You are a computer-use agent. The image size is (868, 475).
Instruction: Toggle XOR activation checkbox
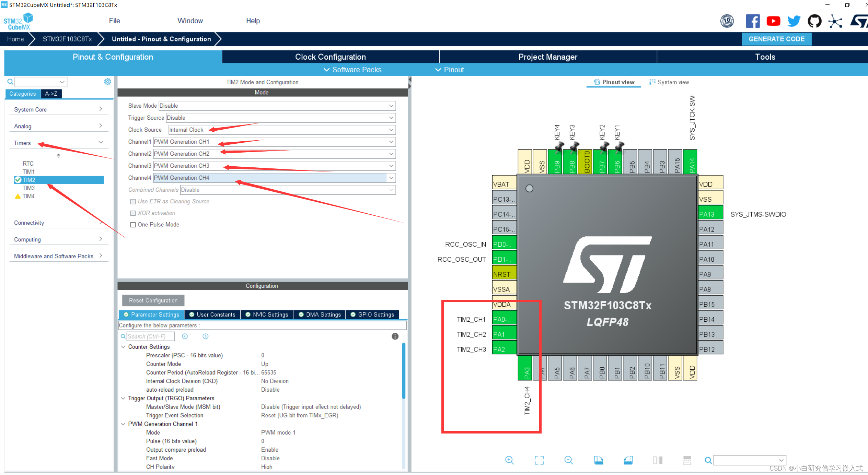pos(133,213)
